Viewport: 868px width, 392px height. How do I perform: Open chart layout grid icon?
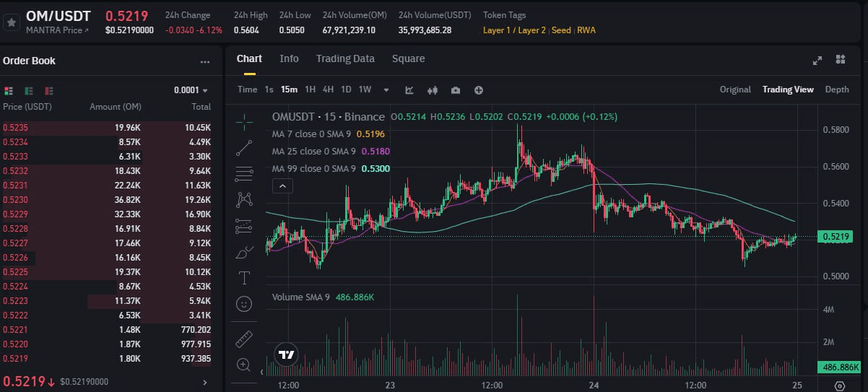(x=841, y=60)
